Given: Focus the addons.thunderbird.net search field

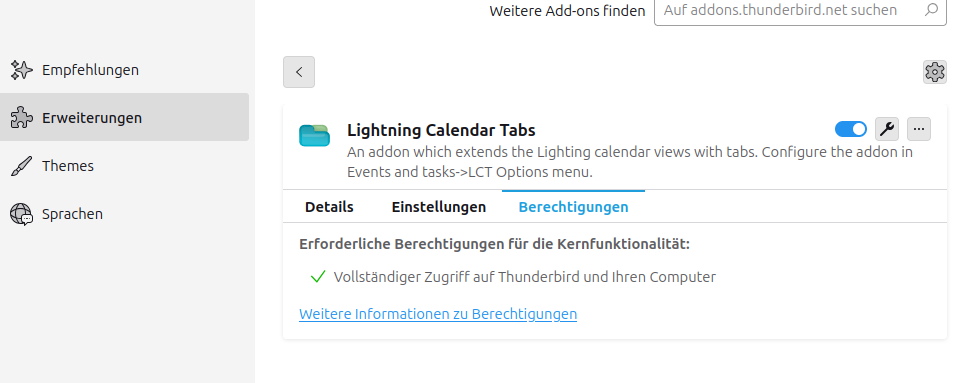Looking at the screenshot, I should 800,11.
